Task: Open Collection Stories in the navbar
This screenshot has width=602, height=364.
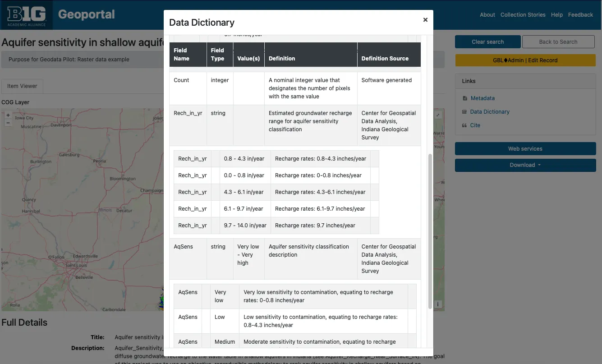Action: coord(523,15)
